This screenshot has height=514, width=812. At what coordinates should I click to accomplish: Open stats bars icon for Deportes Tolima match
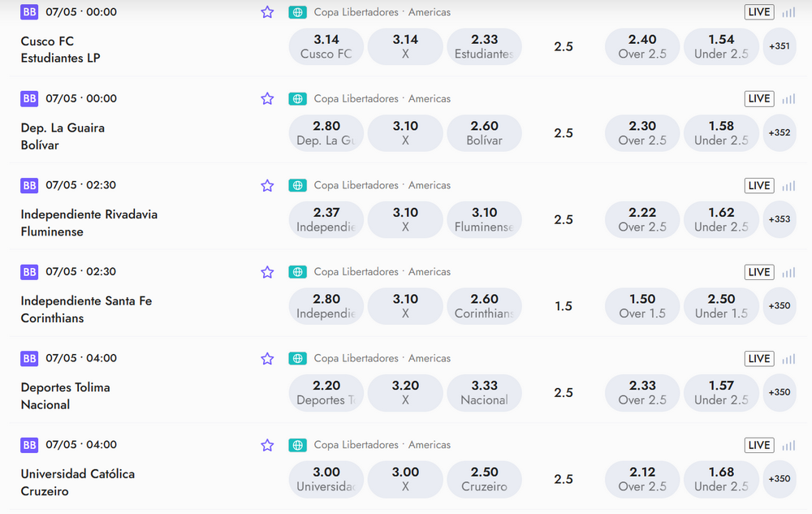pos(788,358)
